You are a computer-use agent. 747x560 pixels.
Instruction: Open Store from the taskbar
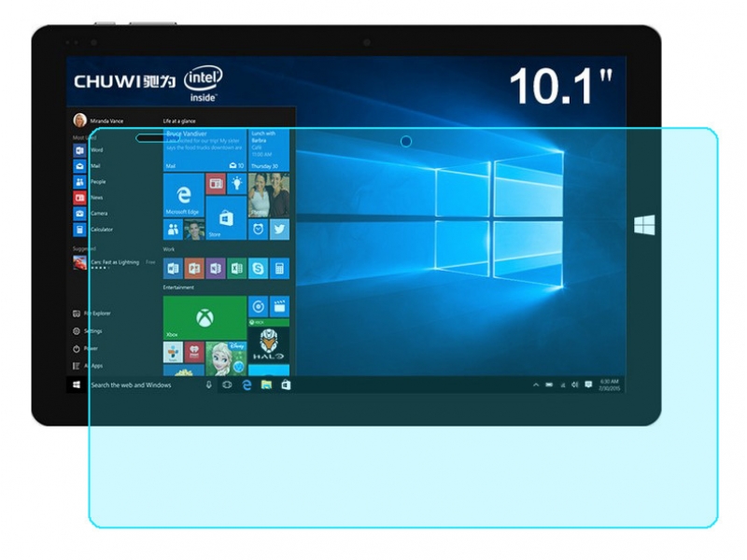coord(286,385)
